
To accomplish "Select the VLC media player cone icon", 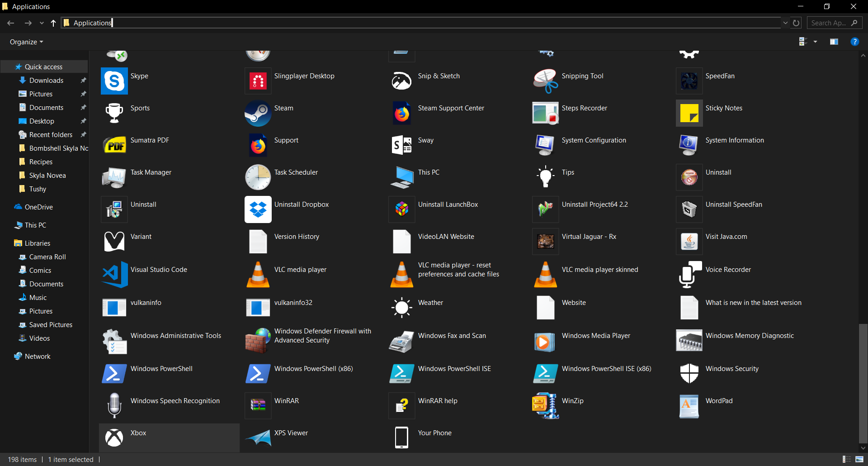I will coord(258,275).
